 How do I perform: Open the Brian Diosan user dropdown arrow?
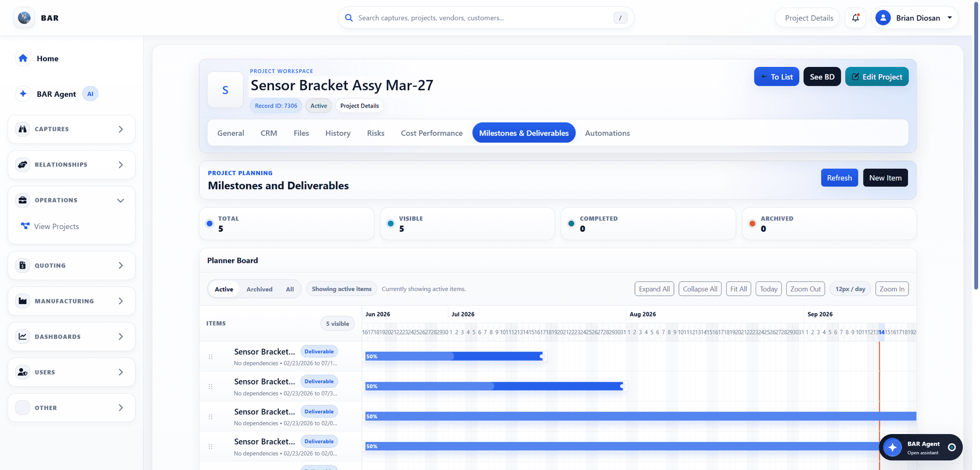tap(950, 18)
